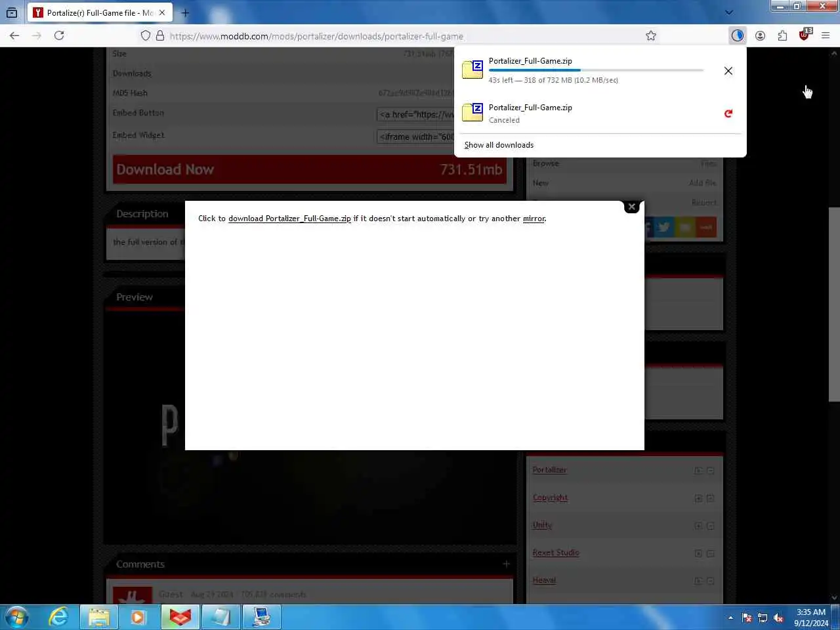Image resolution: width=840 pixels, height=630 pixels.
Task: Close the download popup dialog
Action: tap(631, 207)
